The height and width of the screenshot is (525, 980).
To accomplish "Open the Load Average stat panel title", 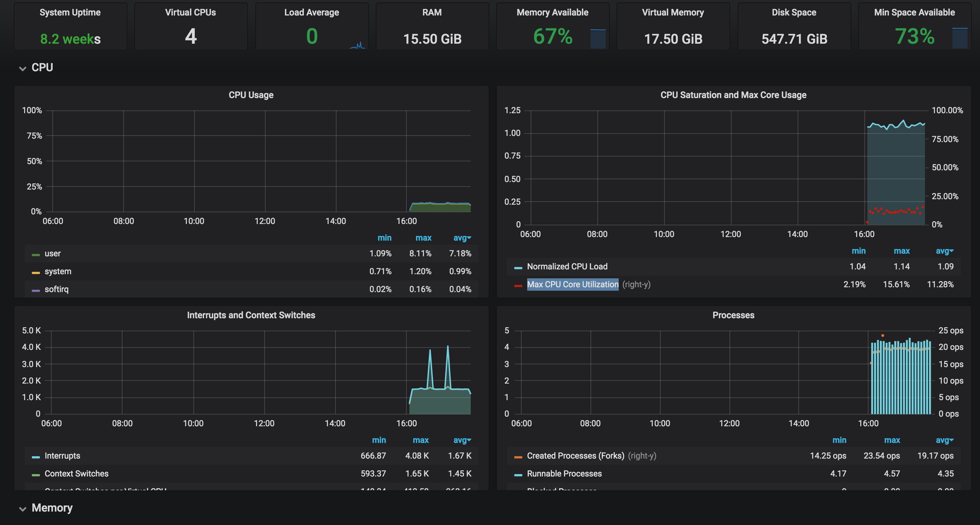I will click(x=311, y=12).
